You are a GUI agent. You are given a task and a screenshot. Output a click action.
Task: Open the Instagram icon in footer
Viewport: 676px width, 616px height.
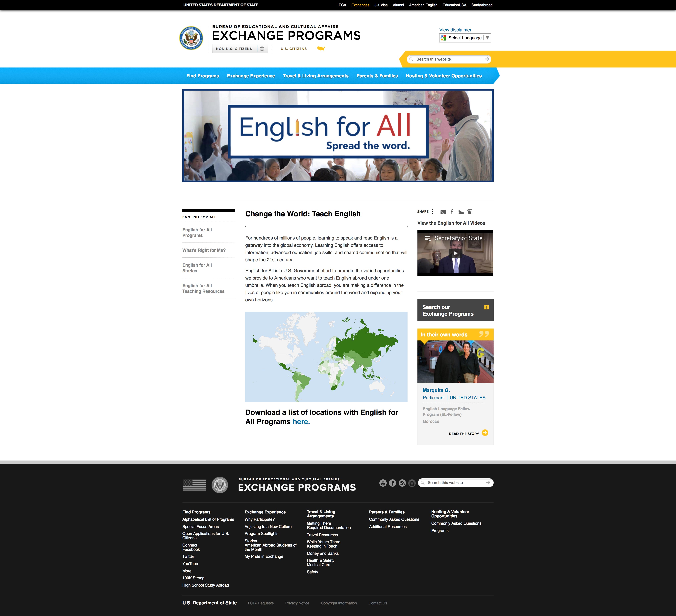pyautogui.click(x=412, y=483)
